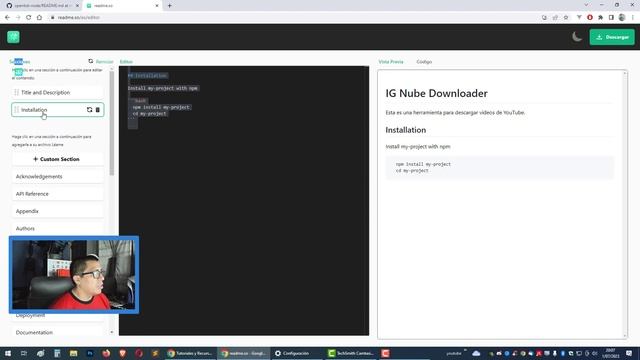640x360 pixels.
Task: Click inside the markdown editor area
Action: click(244, 201)
